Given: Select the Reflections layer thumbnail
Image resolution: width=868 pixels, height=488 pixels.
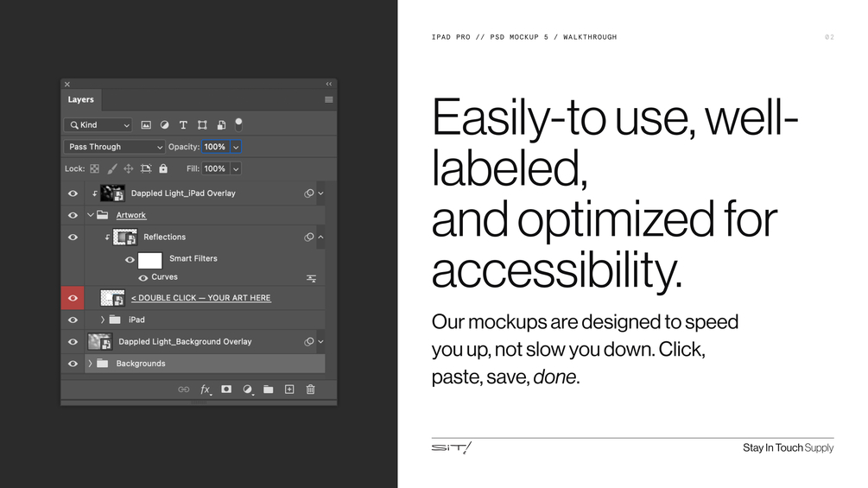Looking at the screenshot, I should pos(125,238).
